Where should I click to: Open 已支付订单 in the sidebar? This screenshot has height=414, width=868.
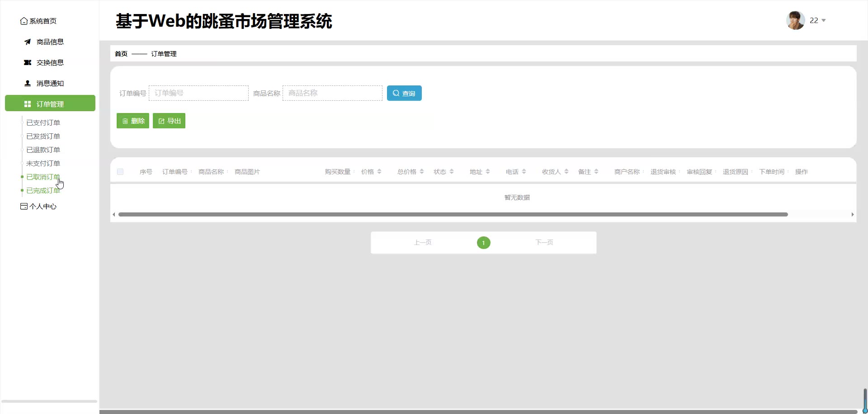pos(43,123)
